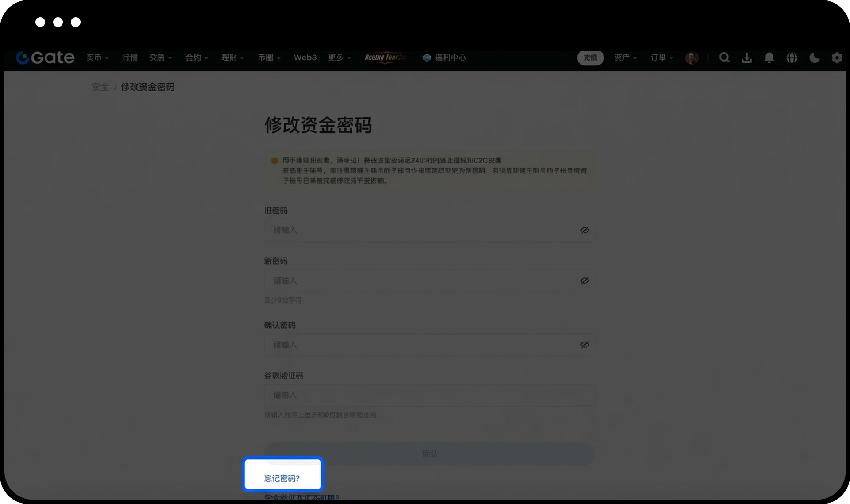Viewport: 850px width, 504px height.
Task: Show confirm password via eye icon
Action: point(584,344)
